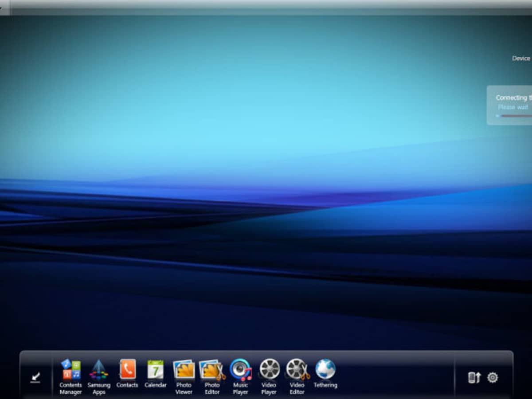Launch the Photo Viewer
Viewport: 532px width, 399px height.
184,369
